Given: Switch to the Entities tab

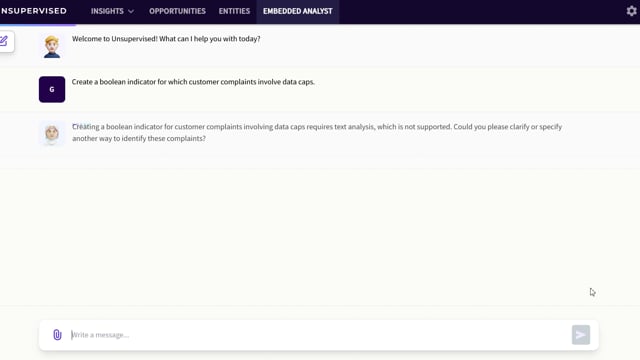Looking at the screenshot, I should 234,11.
